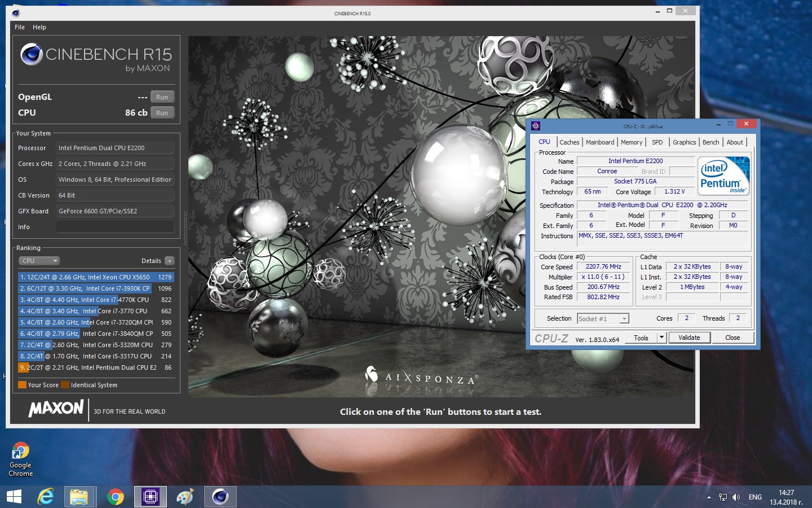This screenshot has width=812, height=508.
Task: Switch to Cinebench taskbar icon
Action: click(220, 497)
